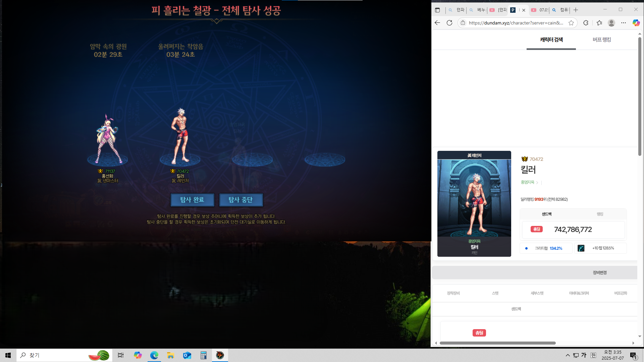
Task: Switch to the 버프 랭킹 tab
Action: [602, 40]
